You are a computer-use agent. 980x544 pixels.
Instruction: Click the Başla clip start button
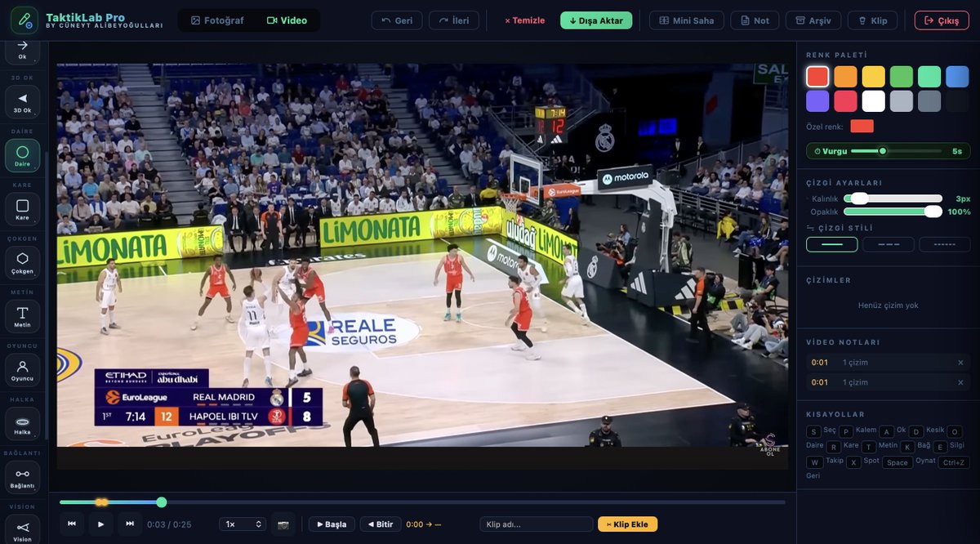coord(332,524)
